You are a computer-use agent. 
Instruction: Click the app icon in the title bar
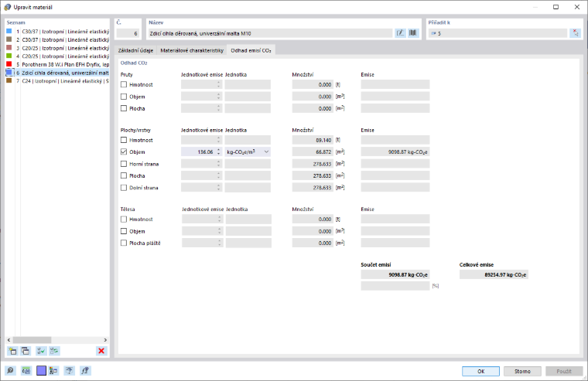coord(7,7)
